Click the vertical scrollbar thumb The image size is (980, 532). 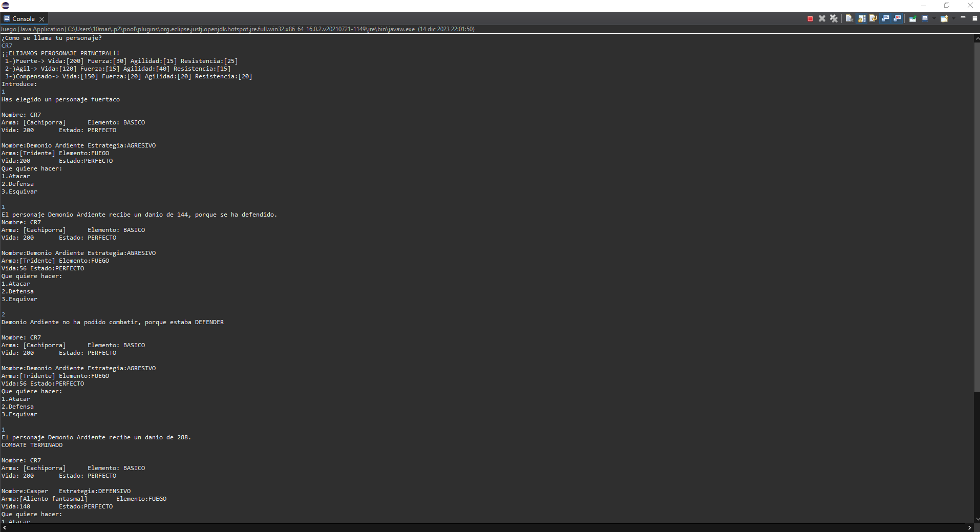click(x=976, y=217)
